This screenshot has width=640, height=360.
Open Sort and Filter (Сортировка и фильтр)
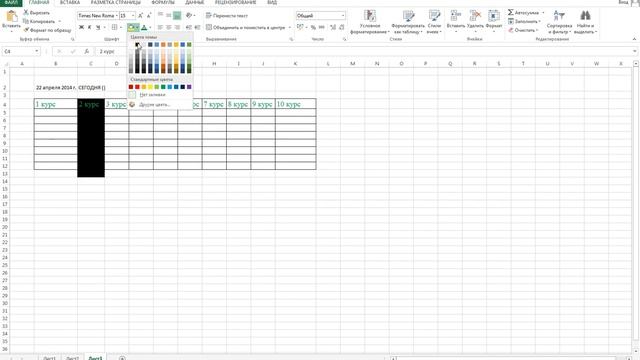click(x=559, y=22)
